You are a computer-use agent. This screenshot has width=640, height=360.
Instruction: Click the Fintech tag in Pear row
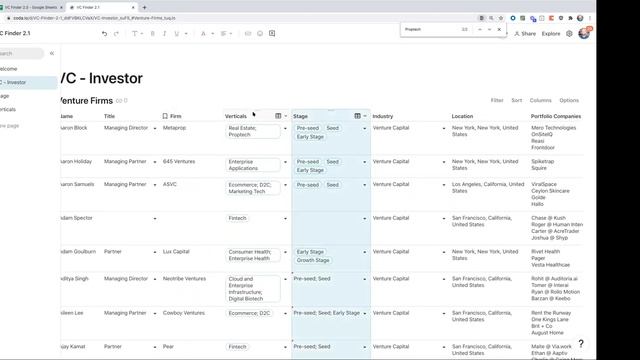pos(238,347)
